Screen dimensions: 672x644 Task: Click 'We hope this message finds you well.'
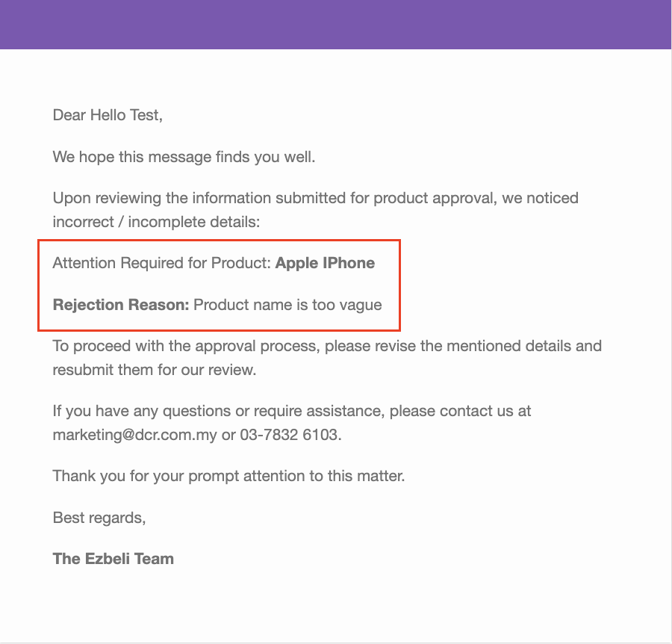point(184,157)
